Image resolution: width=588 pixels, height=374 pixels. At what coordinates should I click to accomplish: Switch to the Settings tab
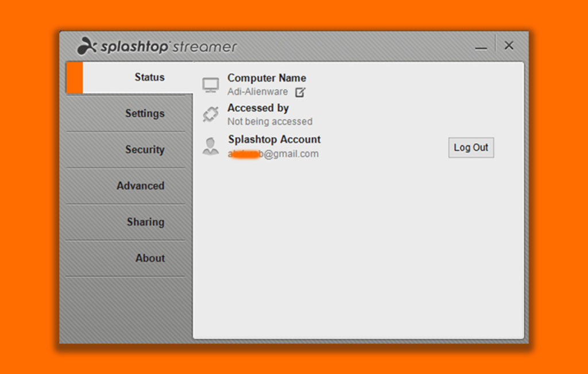coord(145,113)
